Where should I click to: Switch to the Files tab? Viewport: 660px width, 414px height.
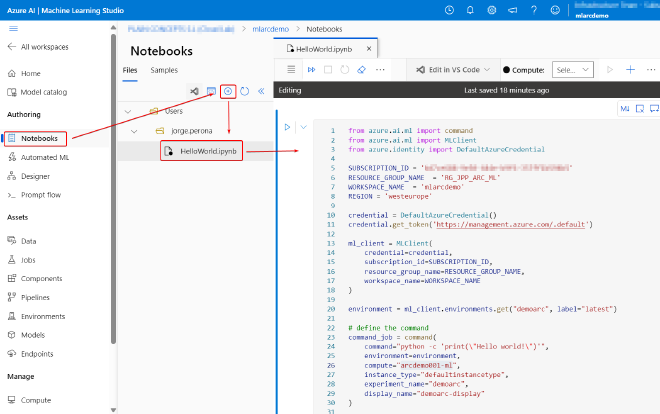click(x=130, y=70)
